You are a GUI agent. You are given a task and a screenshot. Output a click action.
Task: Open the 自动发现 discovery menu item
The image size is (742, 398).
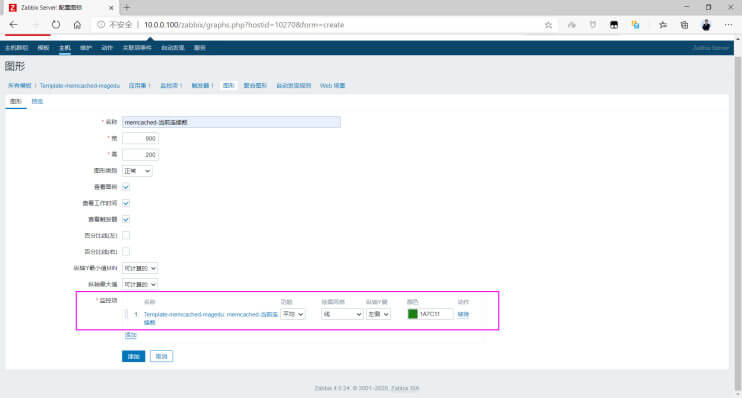point(173,48)
